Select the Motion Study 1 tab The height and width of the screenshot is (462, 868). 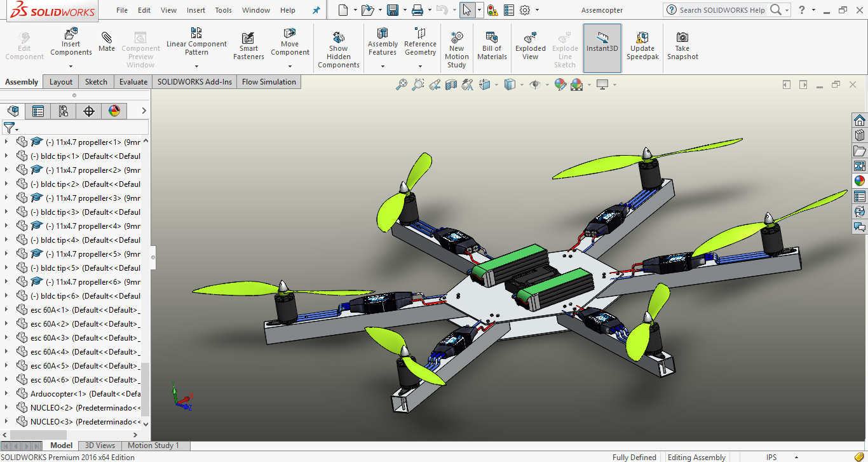[154, 445]
